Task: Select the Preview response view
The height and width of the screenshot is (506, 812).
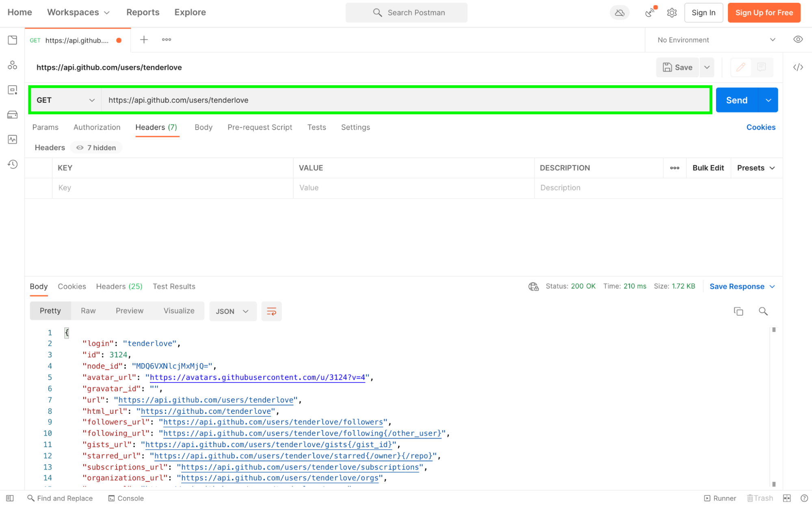Action: (130, 311)
